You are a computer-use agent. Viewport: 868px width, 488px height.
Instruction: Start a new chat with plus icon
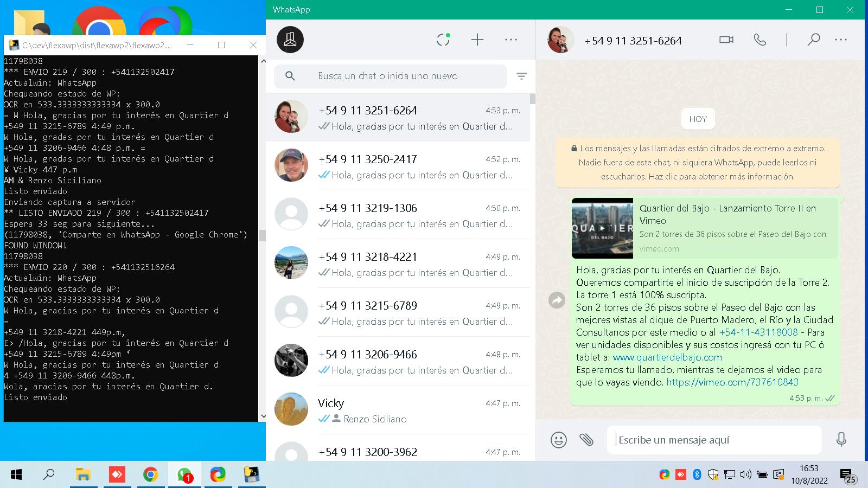[477, 40]
